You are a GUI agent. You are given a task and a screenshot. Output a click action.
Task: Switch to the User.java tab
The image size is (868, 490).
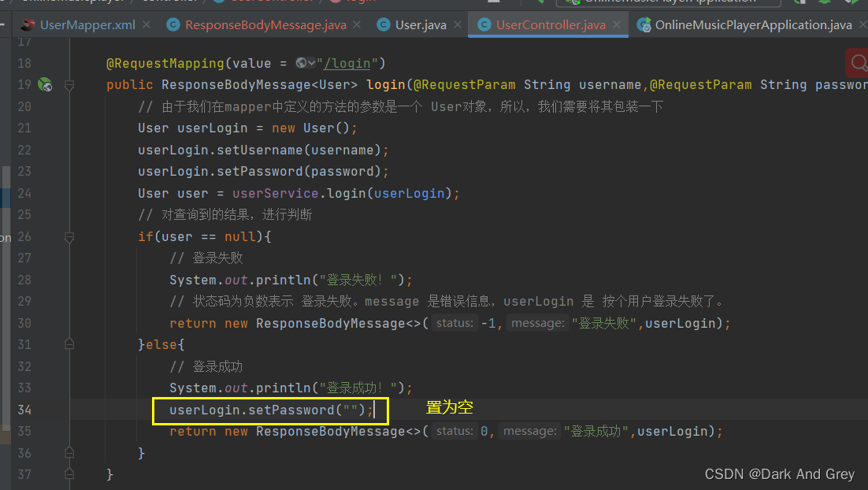[x=421, y=25]
